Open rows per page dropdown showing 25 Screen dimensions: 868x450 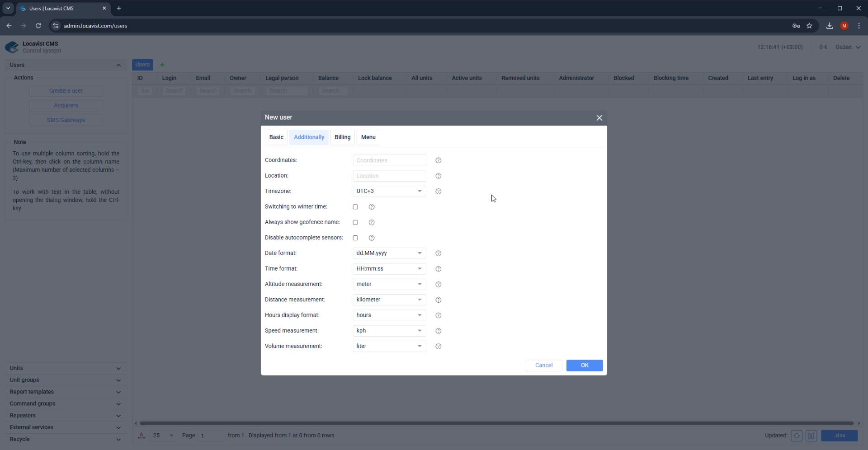pyautogui.click(x=163, y=436)
